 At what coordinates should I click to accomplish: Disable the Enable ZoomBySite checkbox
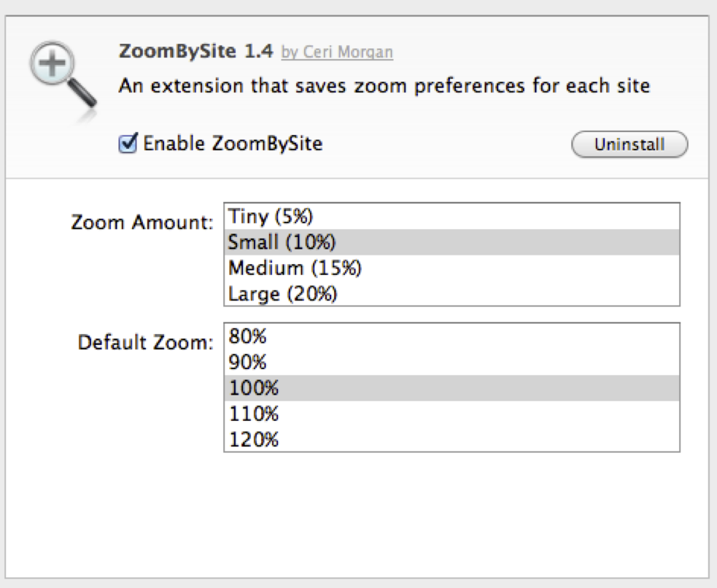click(128, 143)
